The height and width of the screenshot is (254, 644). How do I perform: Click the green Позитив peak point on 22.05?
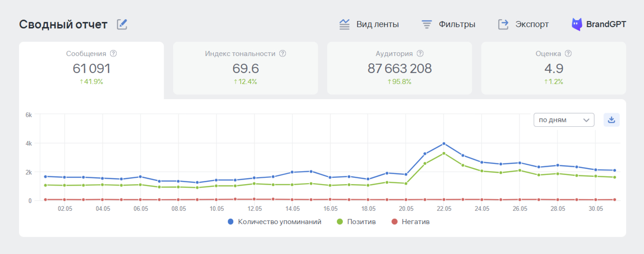point(444,153)
